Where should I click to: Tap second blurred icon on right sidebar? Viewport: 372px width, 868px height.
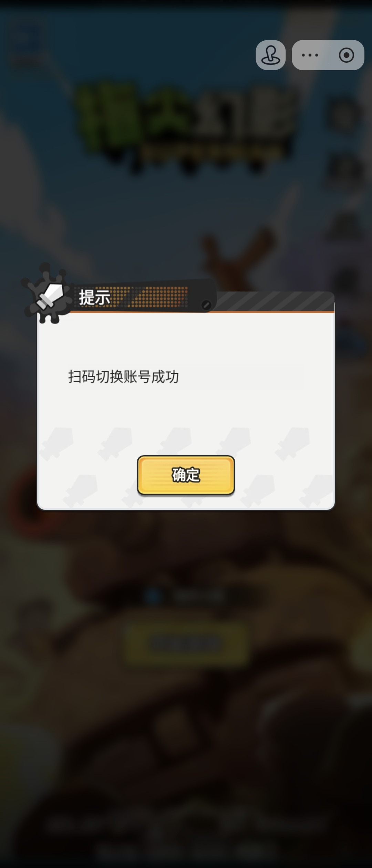tap(344, 170)
